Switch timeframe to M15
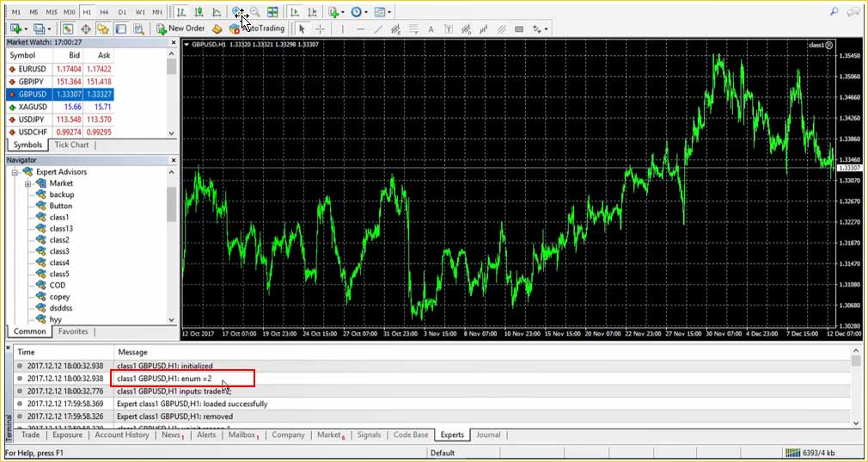868x462 pixels. pyautogui.click(x=52, y=12)
